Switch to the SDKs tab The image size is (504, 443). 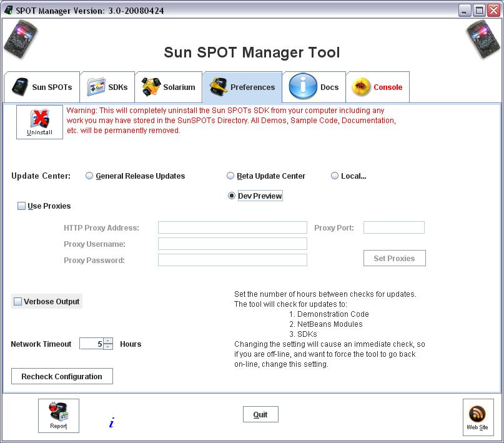[107, 87]
